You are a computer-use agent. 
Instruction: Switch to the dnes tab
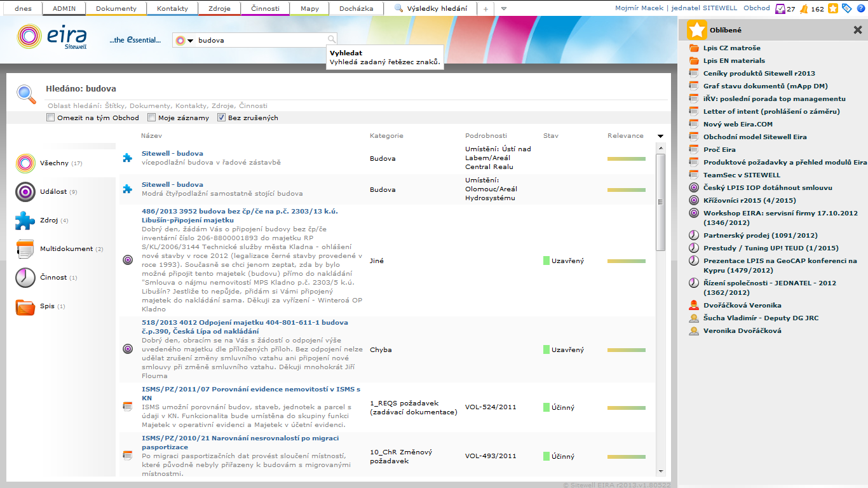pyautogui.click(x=24, y=9)
